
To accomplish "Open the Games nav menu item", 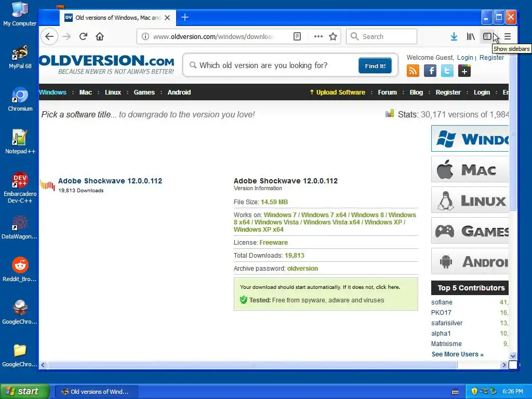I will (x=144, y=92).
